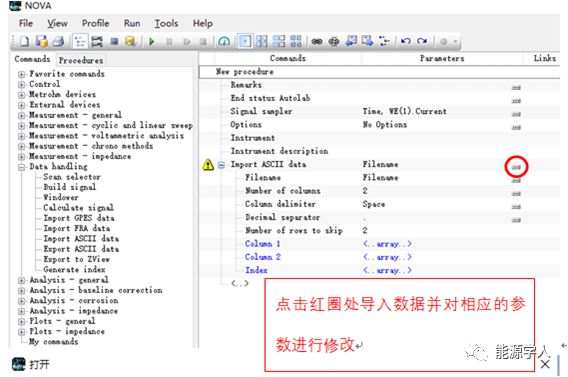Start measurement with green play icon
568x377 pixels.
[152, 42]
